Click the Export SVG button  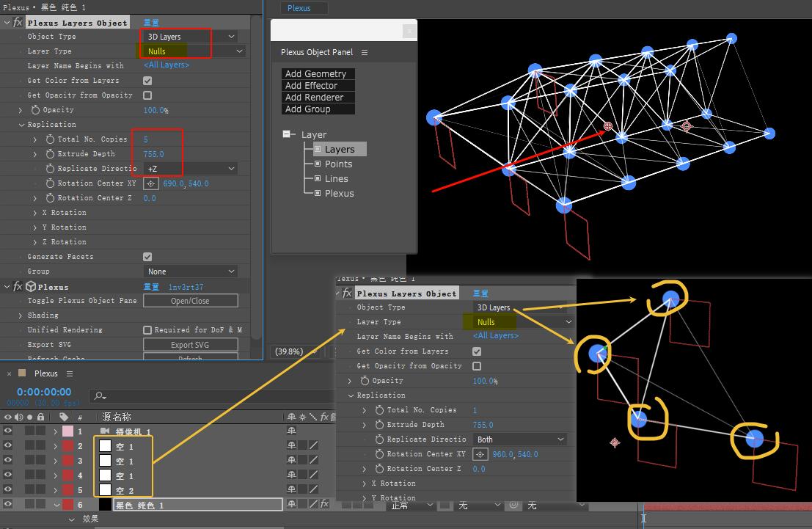(191, 345)
